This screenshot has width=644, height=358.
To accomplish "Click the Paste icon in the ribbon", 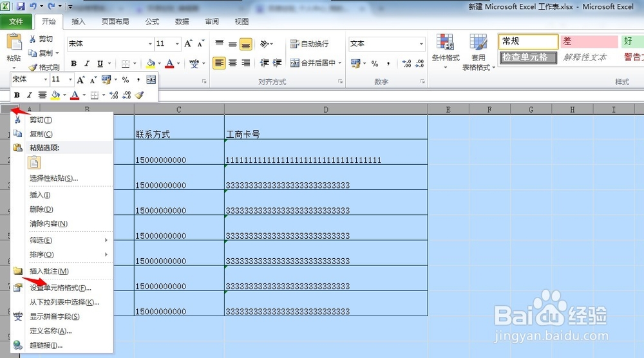I will [14, 43].
